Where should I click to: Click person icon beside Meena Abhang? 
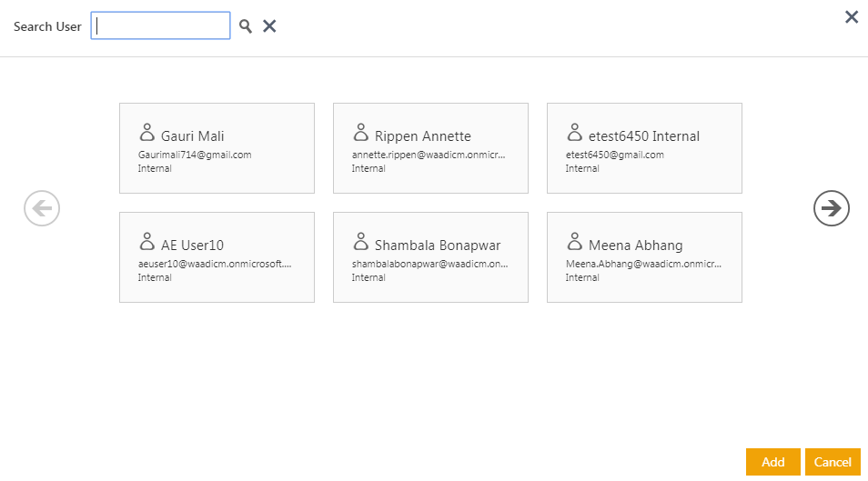pyautogui.click(x=574, y=242)
